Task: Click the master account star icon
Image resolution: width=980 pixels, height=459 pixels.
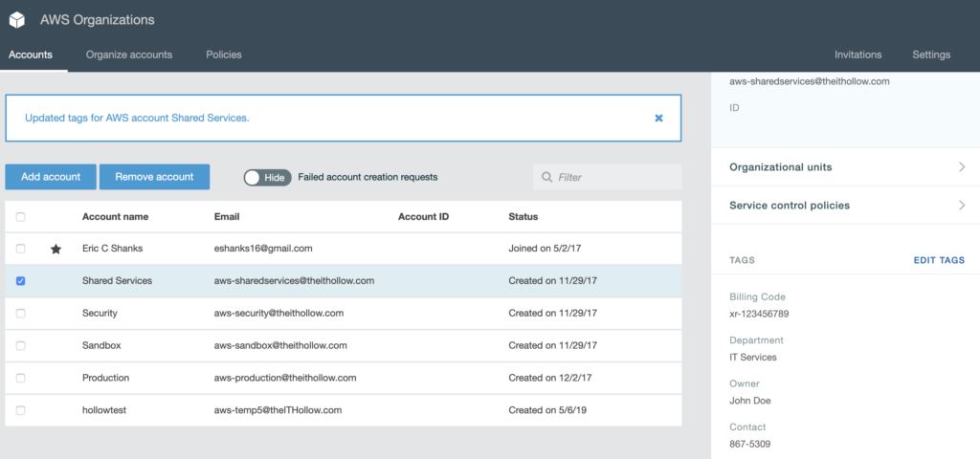Action: [x=56, y=249]
